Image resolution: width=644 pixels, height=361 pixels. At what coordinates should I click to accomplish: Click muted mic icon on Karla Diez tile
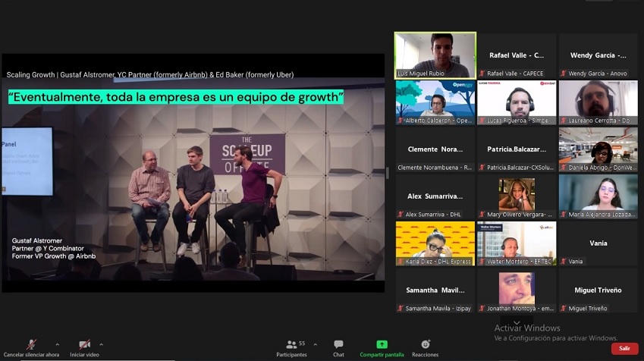pyautogui.click(x=401, y=261)
